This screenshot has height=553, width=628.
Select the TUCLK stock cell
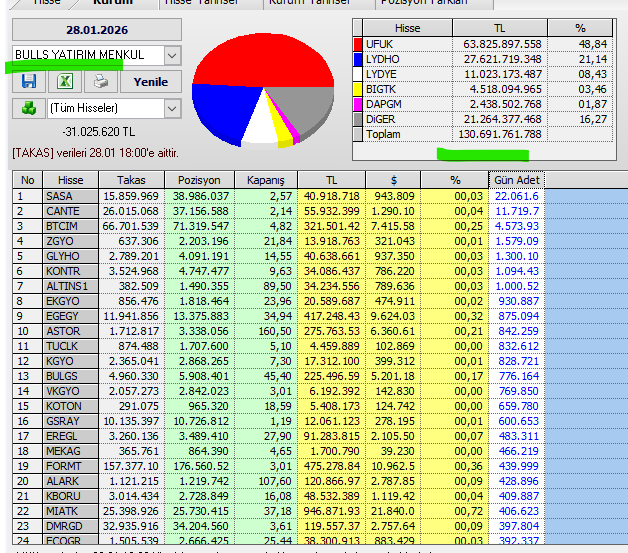pos(70,346)
